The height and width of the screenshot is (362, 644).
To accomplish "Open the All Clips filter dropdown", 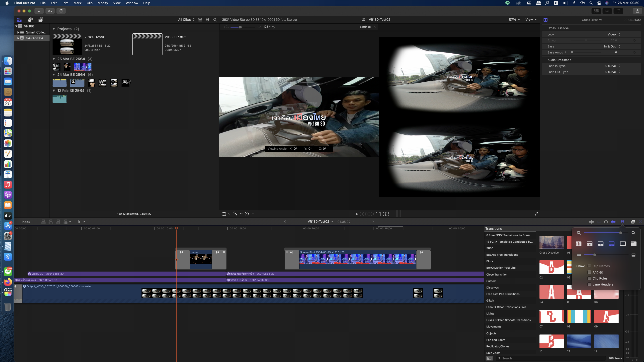I will pyautogui.click(x=186, y=20).
